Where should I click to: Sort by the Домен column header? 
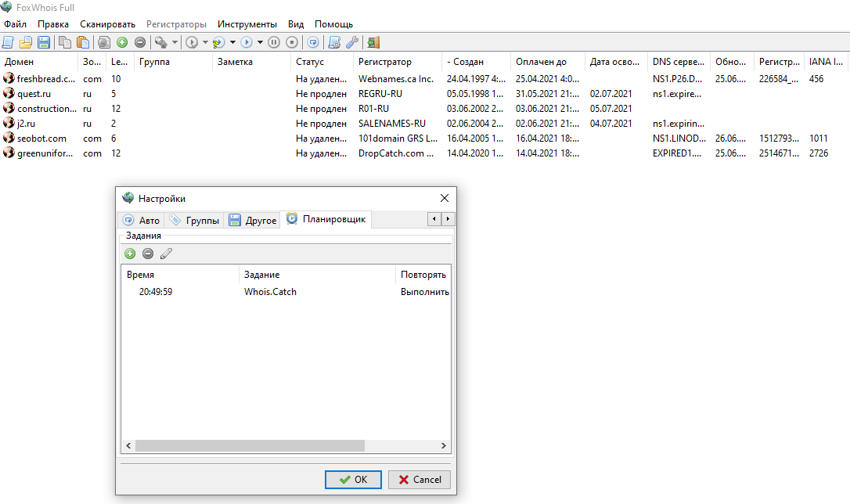coord(39,62)
